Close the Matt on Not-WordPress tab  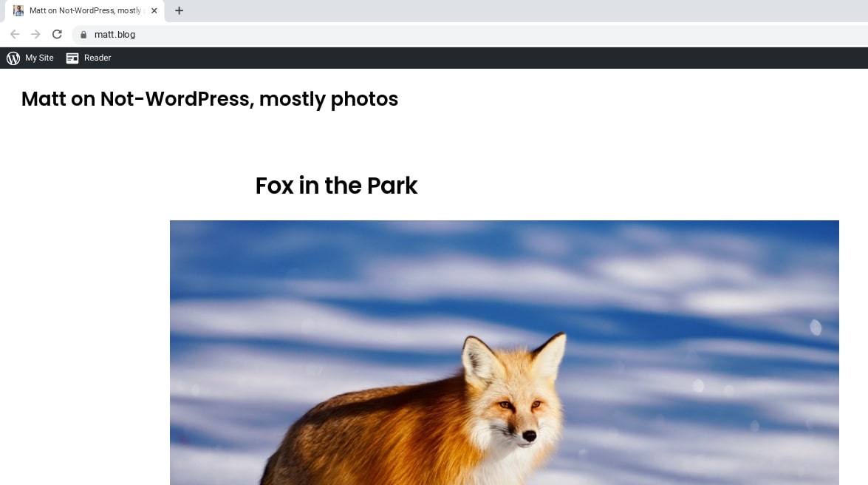click(154, 10)
